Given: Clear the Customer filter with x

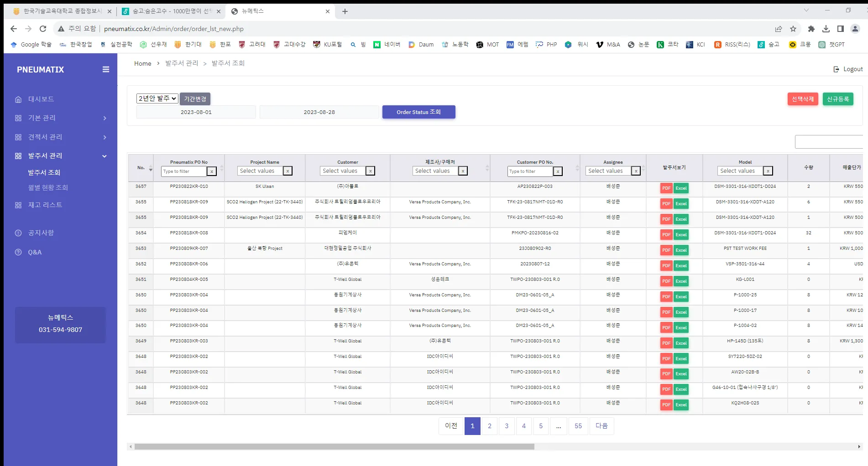Looking at the screenshot, I should (x=371, y=171).
